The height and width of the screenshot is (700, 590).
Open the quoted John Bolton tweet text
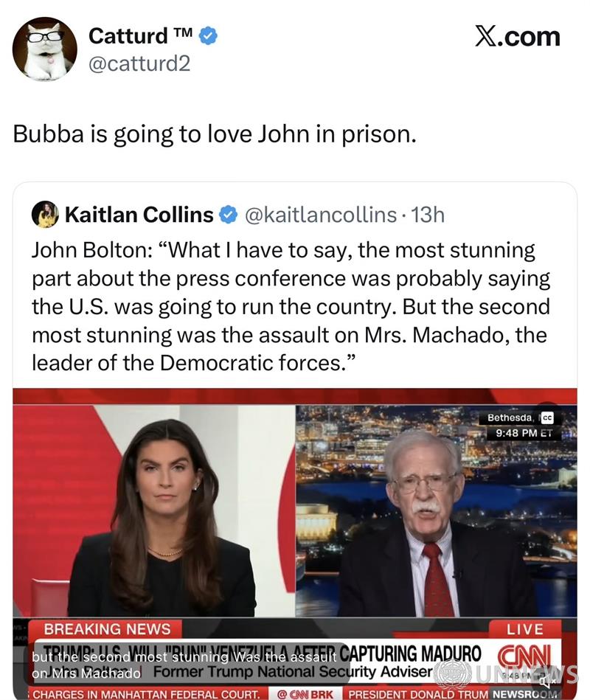click(291, 306)
